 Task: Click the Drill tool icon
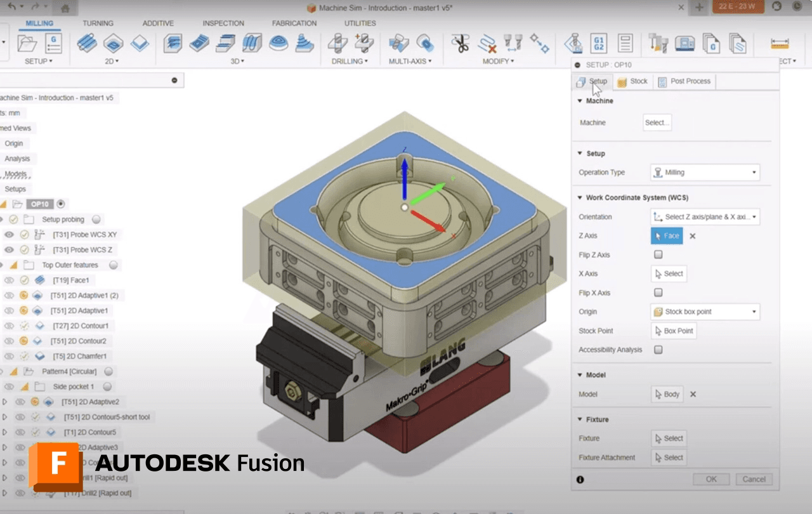[337, 44]
